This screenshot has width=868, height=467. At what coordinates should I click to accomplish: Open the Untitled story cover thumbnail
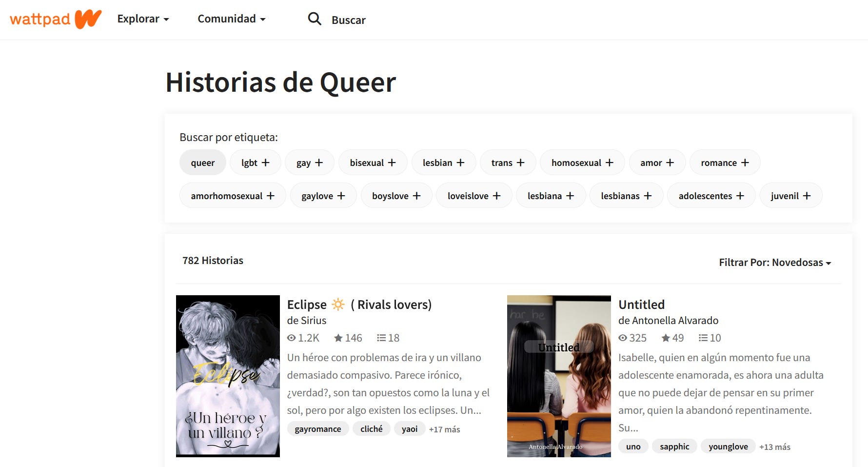click(559, 376)
